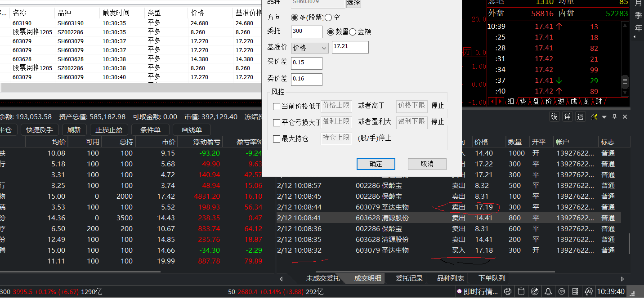644x299 pixels.
Task: Pin the trading panel with pushpin icon
Action: tap(614, 117)
